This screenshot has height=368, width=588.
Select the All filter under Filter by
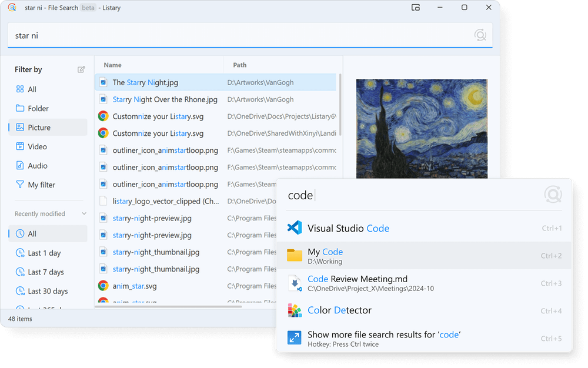pyautogui.click(x=48, y=89)
